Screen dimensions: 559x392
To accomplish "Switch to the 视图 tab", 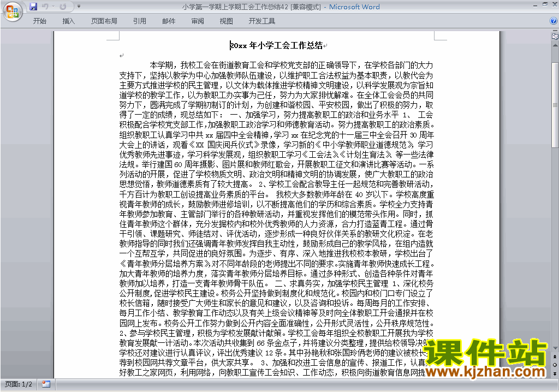I will point(227,21).
